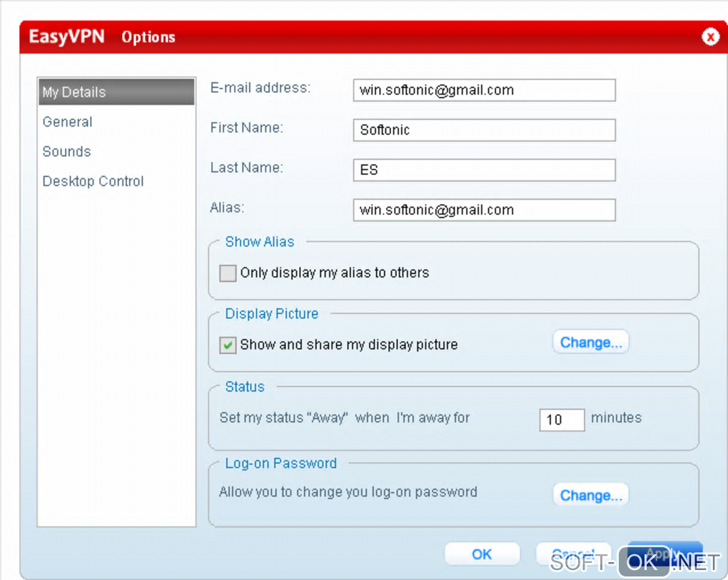The height and width of the screenshot is (580, 728).
Task: Select My Details in the sidebar
Action: [x=116, y=92]
